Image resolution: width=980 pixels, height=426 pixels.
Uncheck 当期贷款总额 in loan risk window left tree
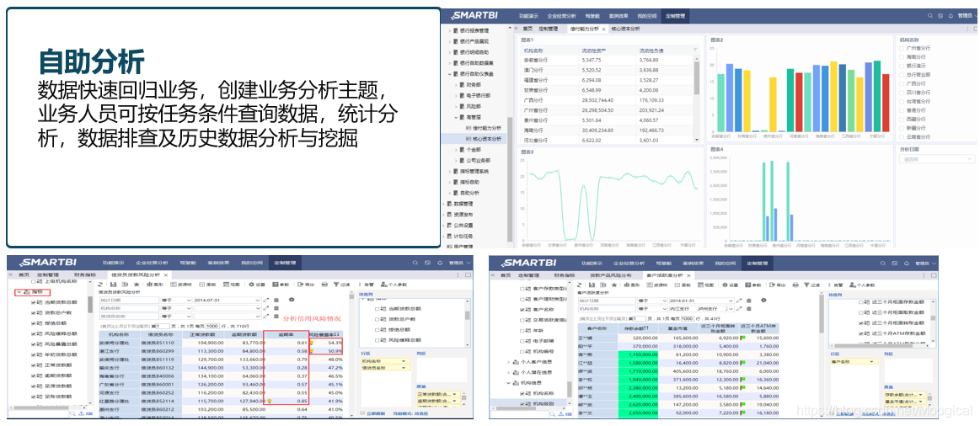(35, 302)
